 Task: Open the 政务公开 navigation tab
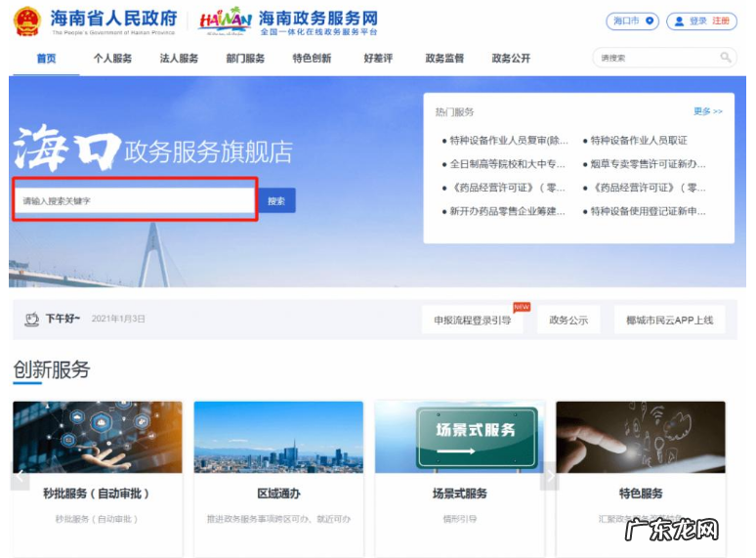(511, 59)
